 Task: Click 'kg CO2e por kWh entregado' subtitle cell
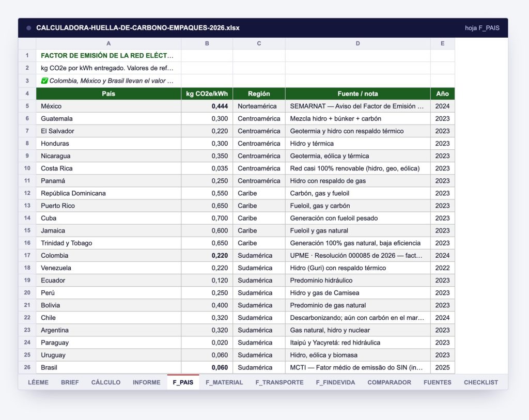tap(108, 68)
